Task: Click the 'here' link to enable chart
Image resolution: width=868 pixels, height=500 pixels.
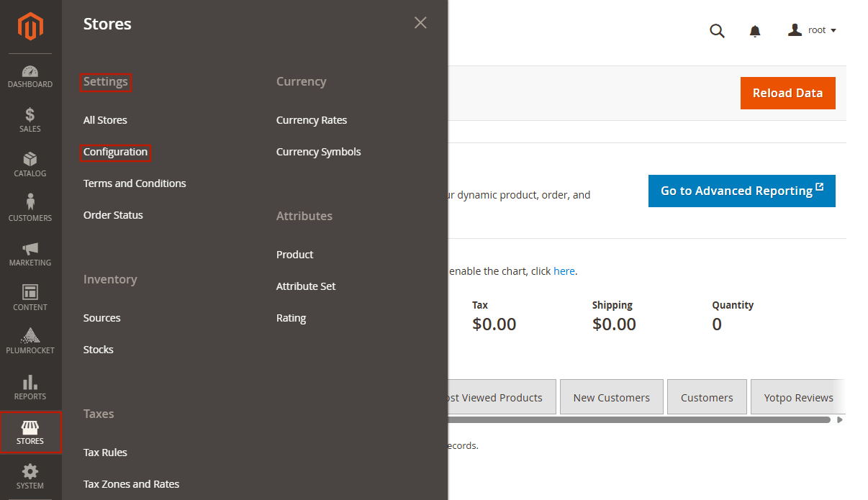Action: point(564,271)
